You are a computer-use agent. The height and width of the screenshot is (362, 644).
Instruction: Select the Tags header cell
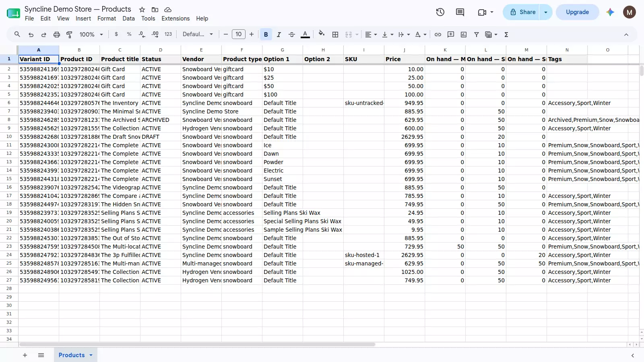[567, 59]
